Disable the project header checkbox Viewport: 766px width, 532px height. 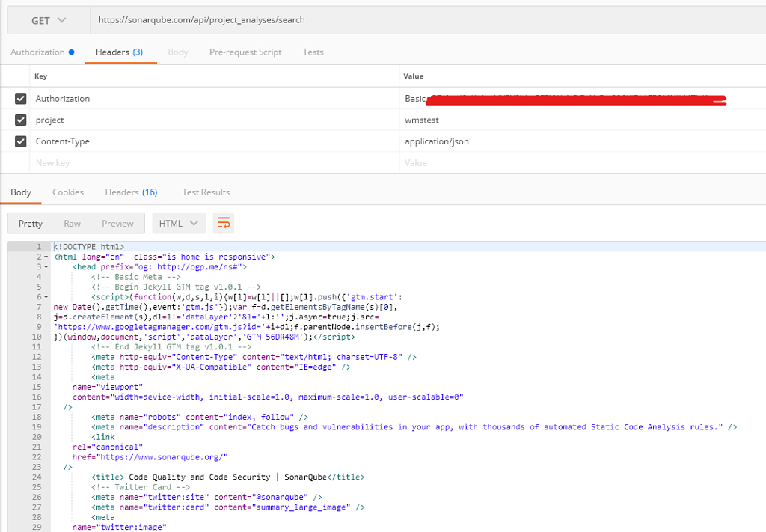20,120
